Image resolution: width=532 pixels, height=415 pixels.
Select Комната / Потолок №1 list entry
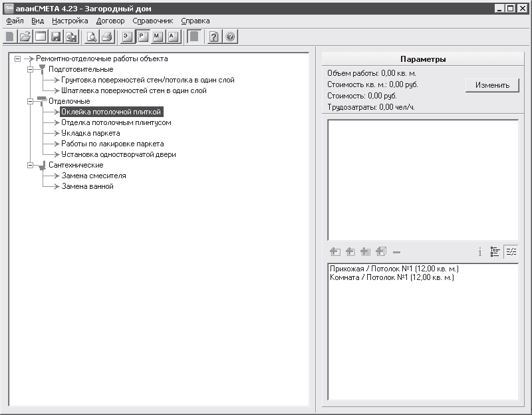click(392, 277)
